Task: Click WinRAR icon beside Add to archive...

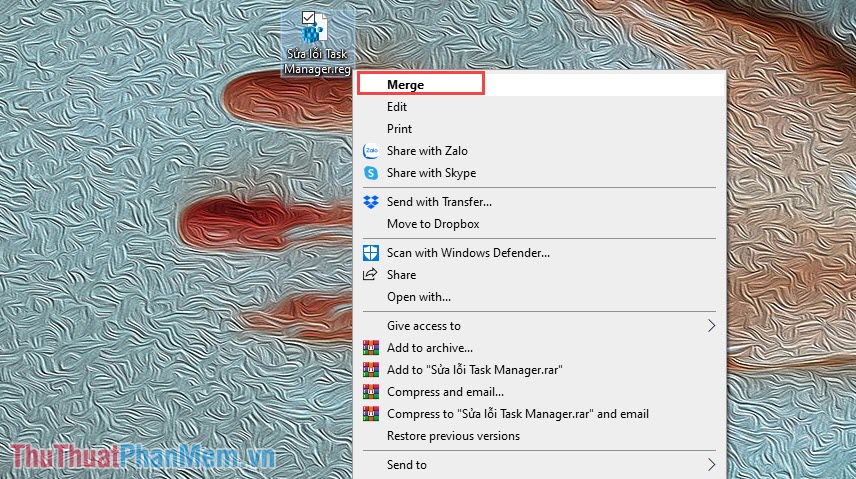Action: click(x=371, y=348)
